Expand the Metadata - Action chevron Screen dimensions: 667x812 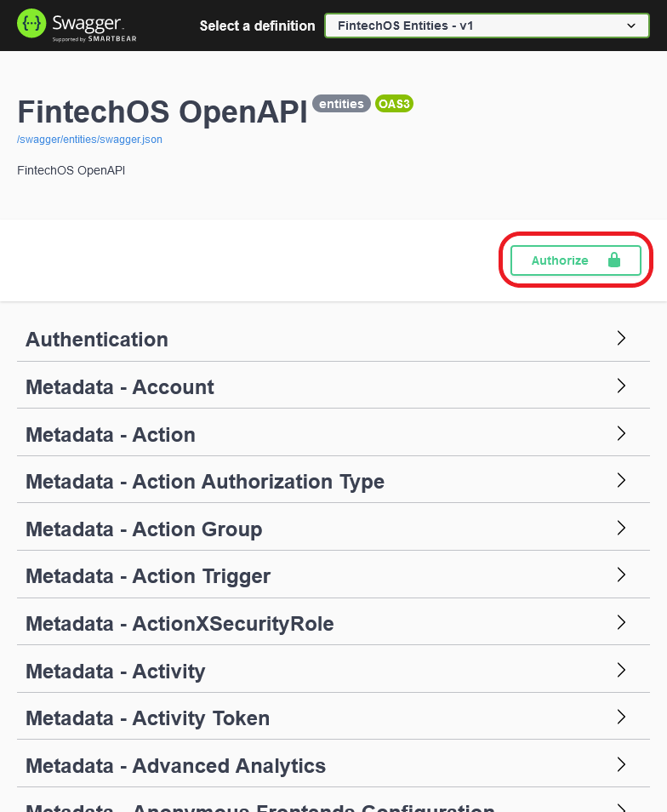pos(621,433)
